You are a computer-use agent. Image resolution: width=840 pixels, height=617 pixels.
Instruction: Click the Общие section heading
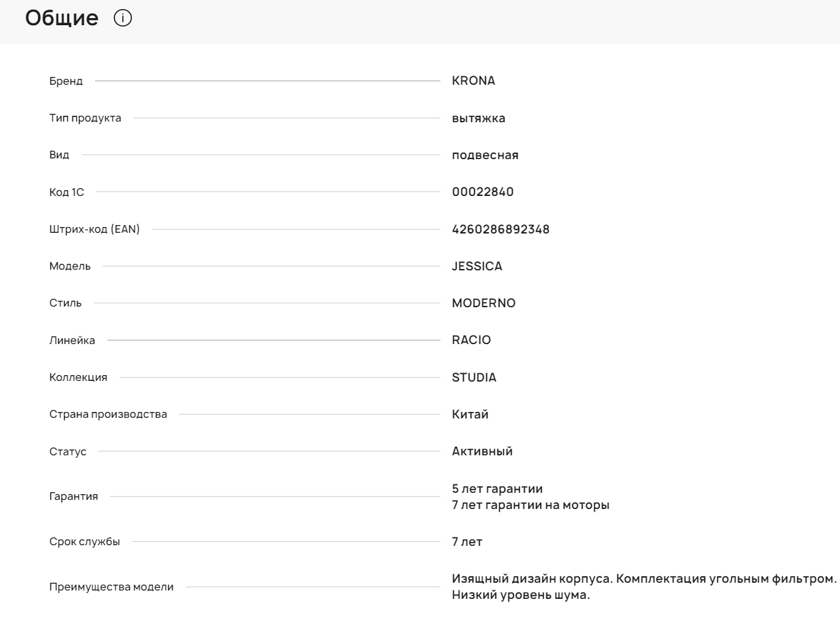coord(62,18)
